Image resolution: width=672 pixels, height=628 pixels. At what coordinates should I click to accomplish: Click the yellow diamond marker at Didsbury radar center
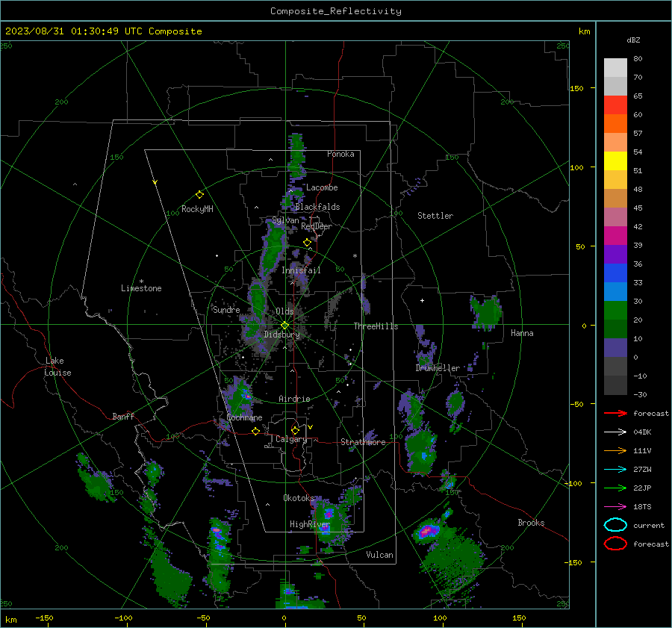[x=285, y=326]
